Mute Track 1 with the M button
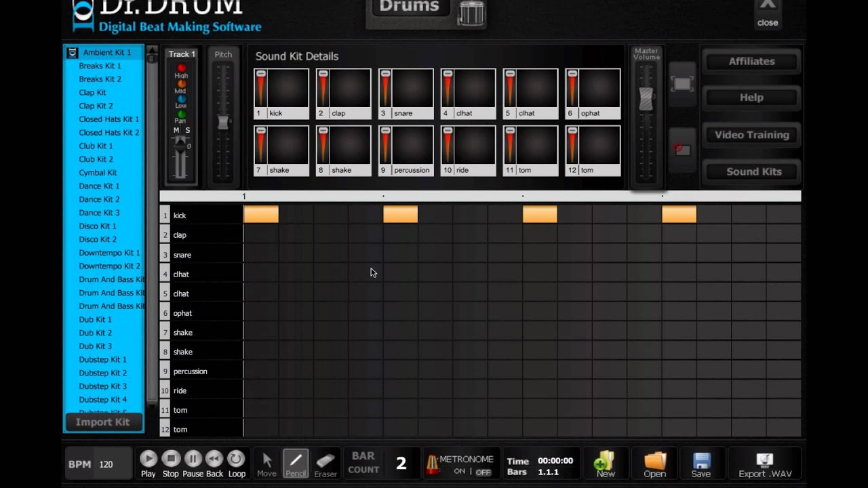This screenshot has height=488, width=868. click(176, 130)
